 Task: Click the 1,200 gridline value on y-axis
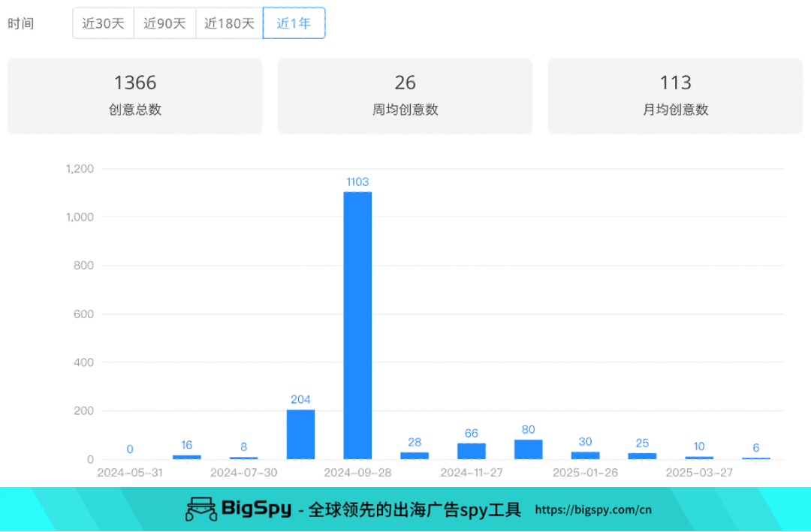pos(80,168)
